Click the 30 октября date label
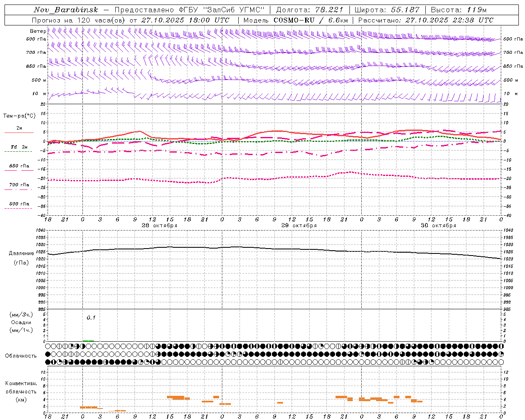The image size is (525, 420). [x=438, y=226]
